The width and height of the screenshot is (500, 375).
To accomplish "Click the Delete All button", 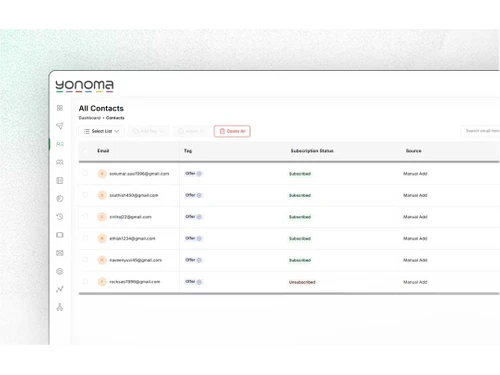I will click(x=232, y=131).
